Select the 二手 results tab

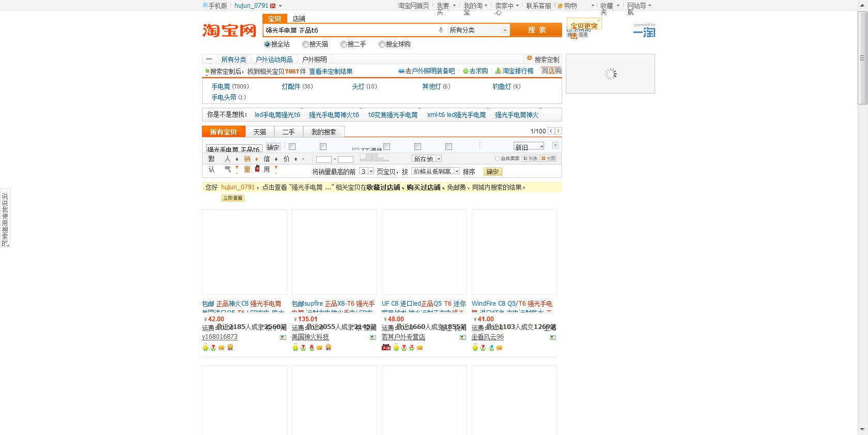click(288, 132)
